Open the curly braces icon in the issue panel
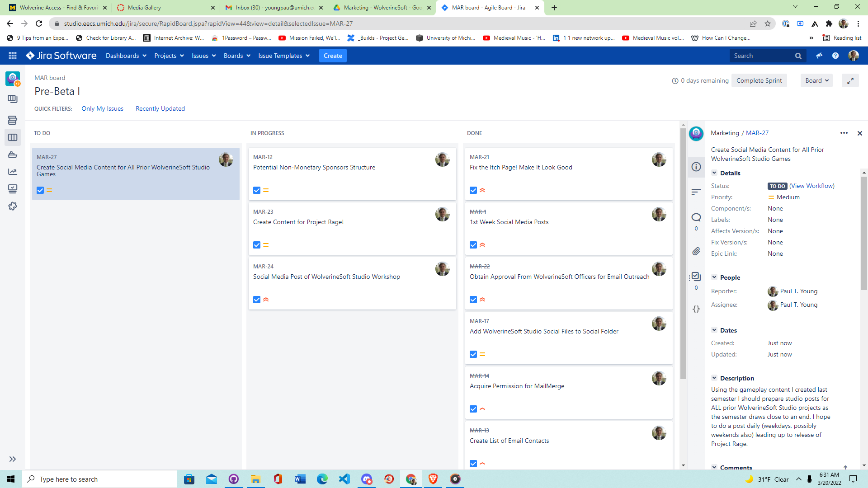 pos(696,309)
